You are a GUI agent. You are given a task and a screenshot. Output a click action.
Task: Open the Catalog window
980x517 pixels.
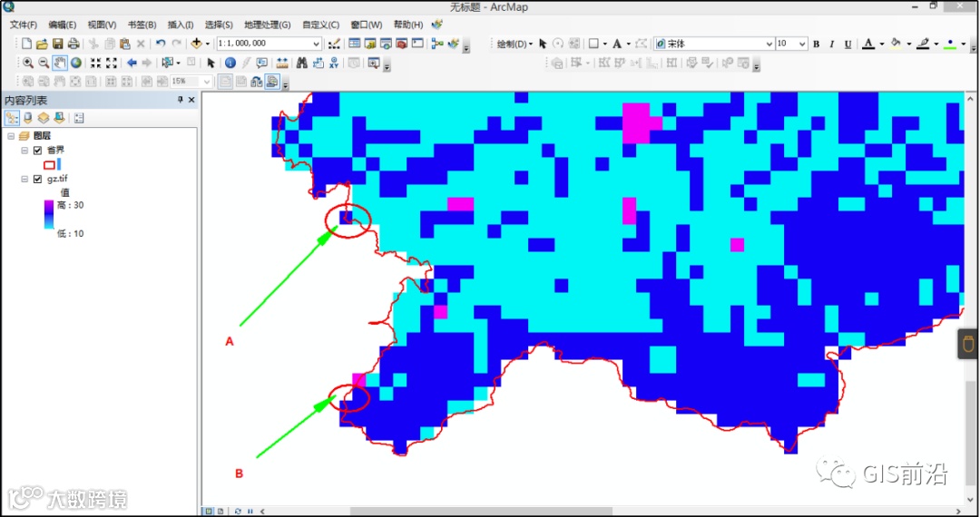(x=370, y=44)
